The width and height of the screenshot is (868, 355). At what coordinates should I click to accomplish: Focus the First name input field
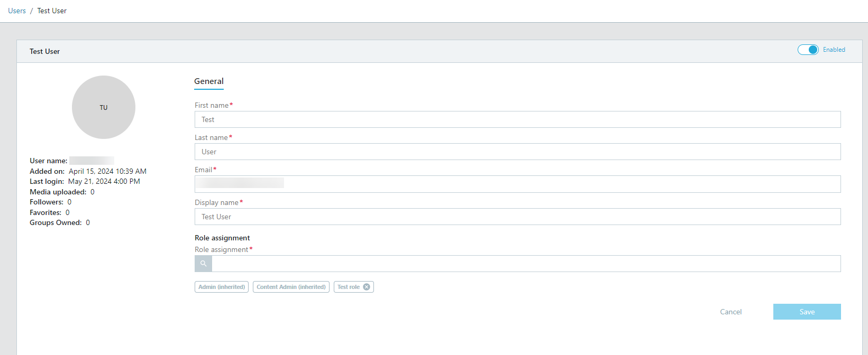pos(517,119)
